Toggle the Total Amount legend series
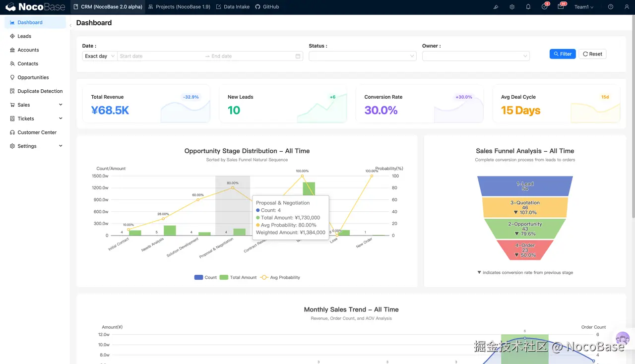The height and width of the screenshot is (364, 635). pos(238,277)
